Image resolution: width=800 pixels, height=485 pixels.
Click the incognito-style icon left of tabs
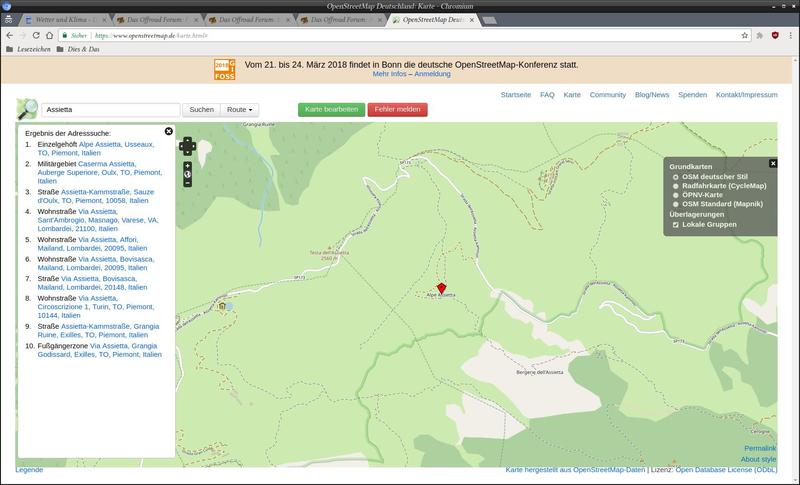click(9, 19)
